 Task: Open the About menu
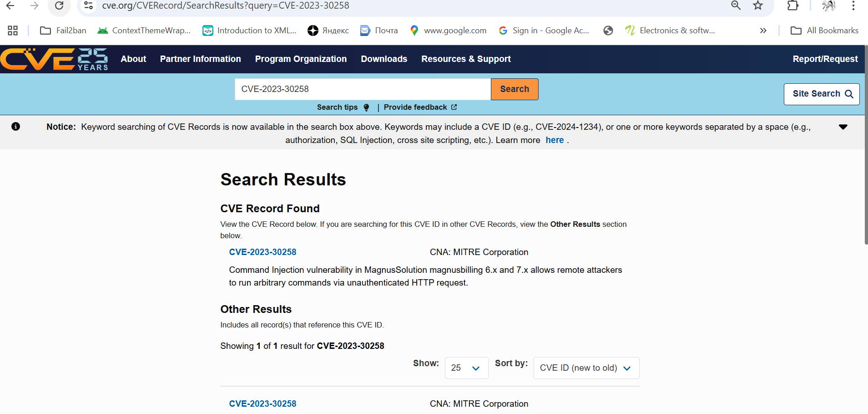click(x=133, y=59)
